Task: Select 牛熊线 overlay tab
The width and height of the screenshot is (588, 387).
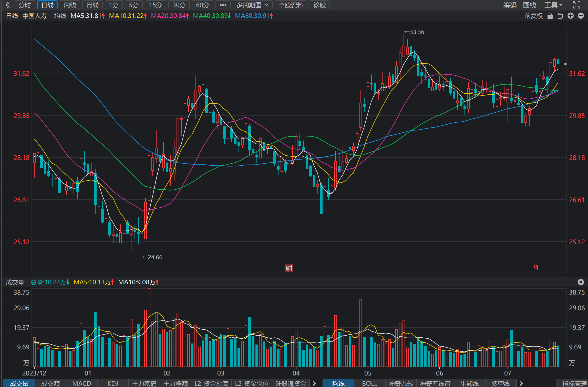Action: 469,383
